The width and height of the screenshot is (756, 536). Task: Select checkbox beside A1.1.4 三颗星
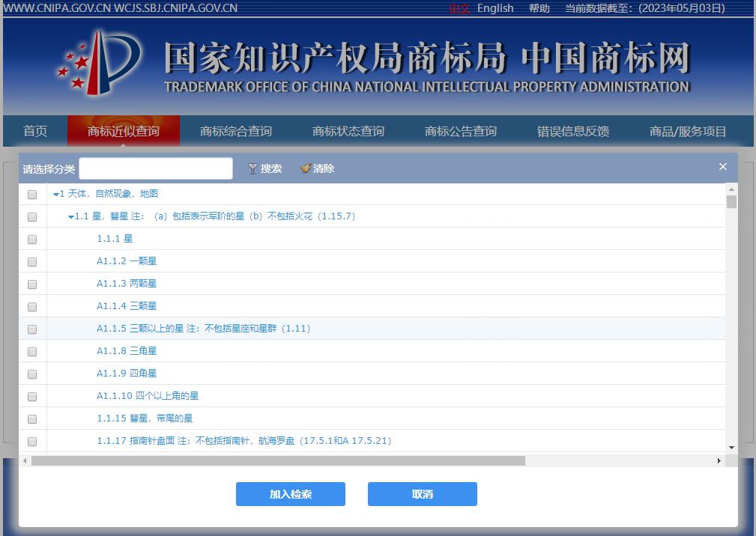tap(32, 307)
